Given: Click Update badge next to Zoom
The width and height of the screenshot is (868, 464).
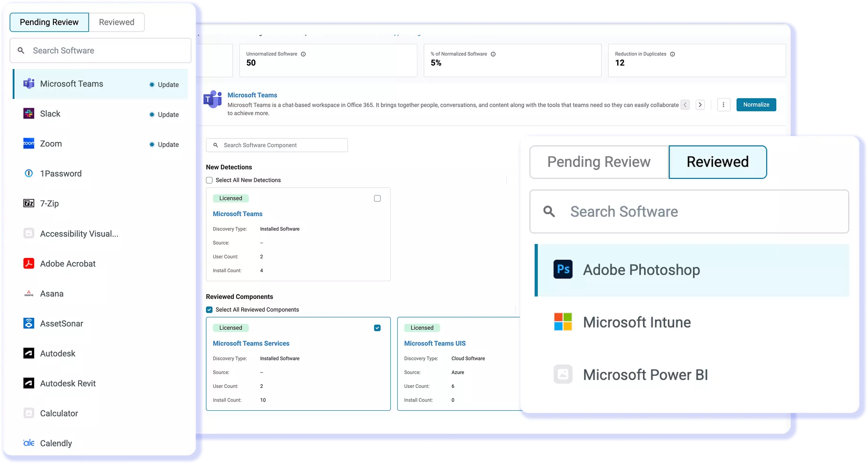Looking at the screenshot, I should pos(164,145).
